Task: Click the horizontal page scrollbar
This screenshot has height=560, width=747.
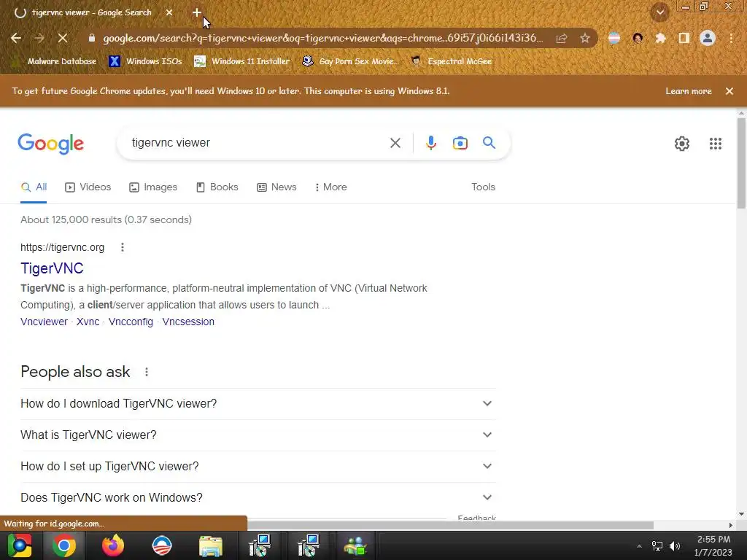Action: pos(449,525)
